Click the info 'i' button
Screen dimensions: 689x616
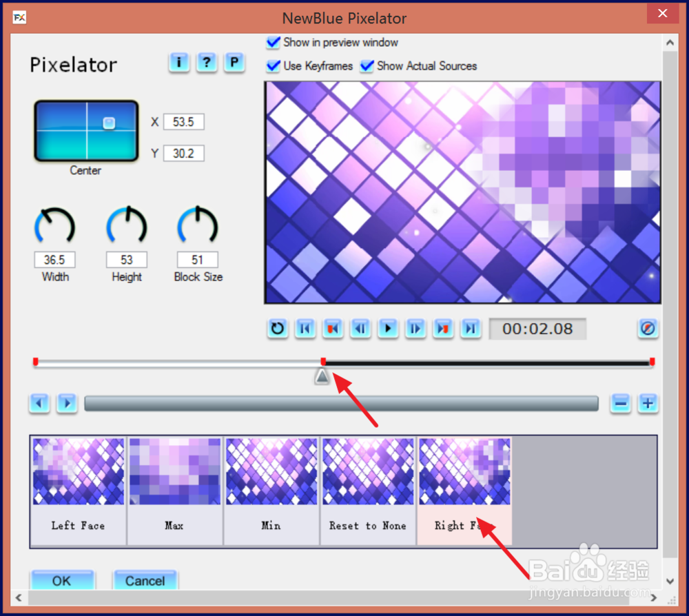click(179, 63)
